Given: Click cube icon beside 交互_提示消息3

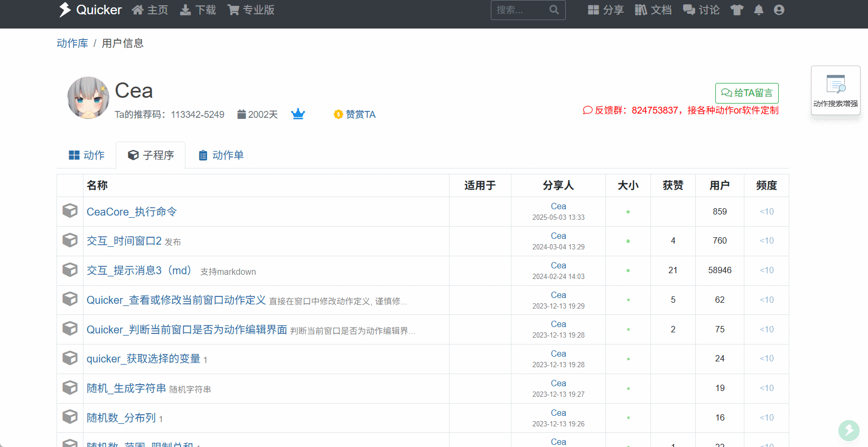Looking at the screenshot, I should [70, 270].
